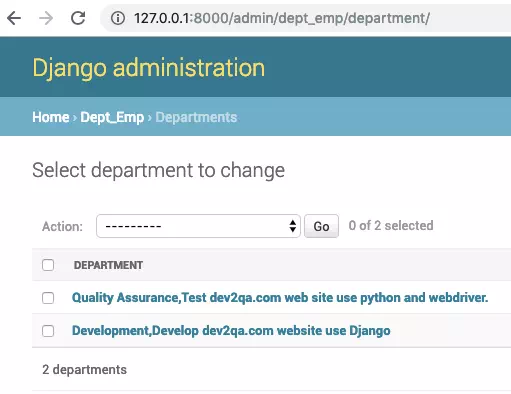Toggle select-all checkbox beside DEPARTMENT header
Image resolution: width=511 pixels, height=394 pixels.
pyautogui.click(x=48, y=265)
